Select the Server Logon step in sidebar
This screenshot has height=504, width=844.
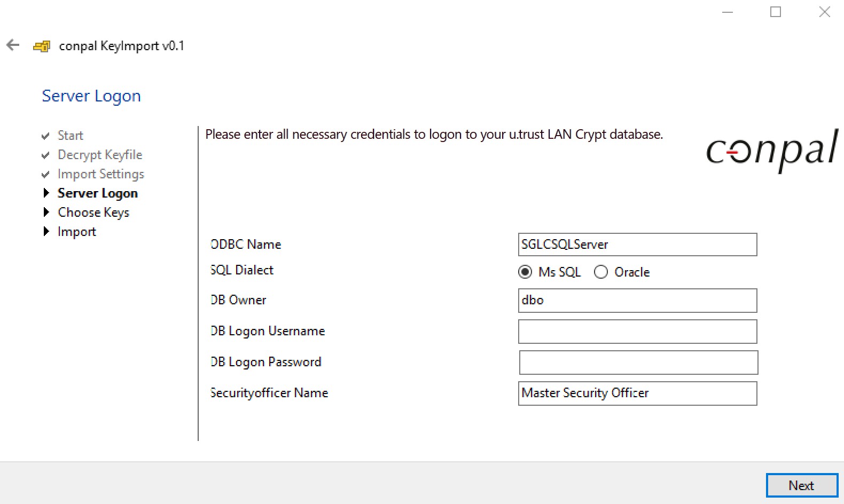pyautogui.click(x=98, y=193)
